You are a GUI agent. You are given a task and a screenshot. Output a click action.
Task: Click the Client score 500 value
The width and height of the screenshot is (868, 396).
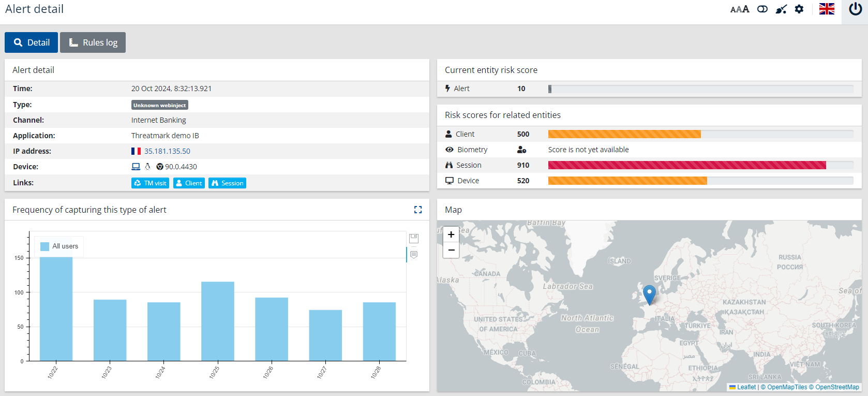click(523, 134)
